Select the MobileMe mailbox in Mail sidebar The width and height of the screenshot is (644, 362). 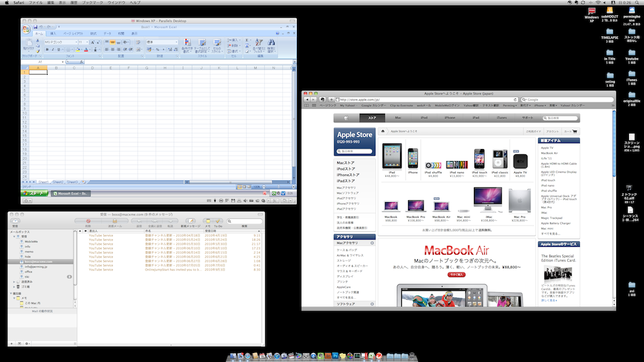(x=31, y=241)
